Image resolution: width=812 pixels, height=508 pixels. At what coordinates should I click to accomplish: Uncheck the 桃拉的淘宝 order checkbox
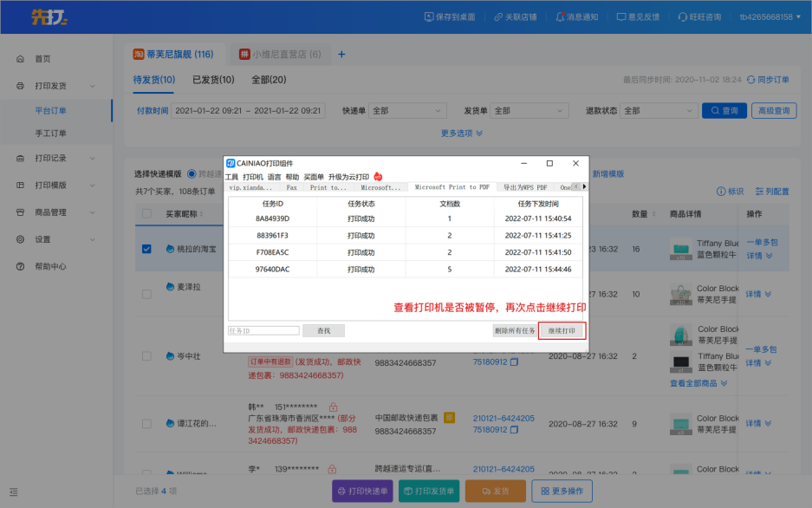[x=146, y=249]
